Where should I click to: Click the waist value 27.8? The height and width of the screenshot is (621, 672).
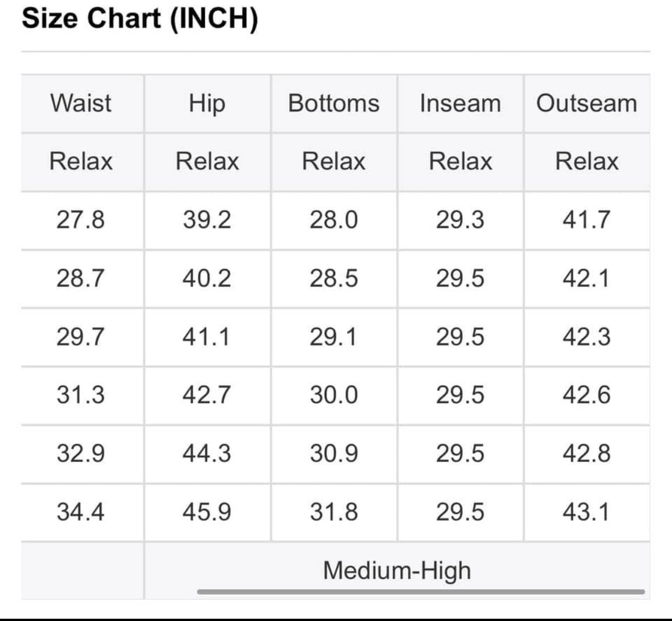[x=80, y=220]
